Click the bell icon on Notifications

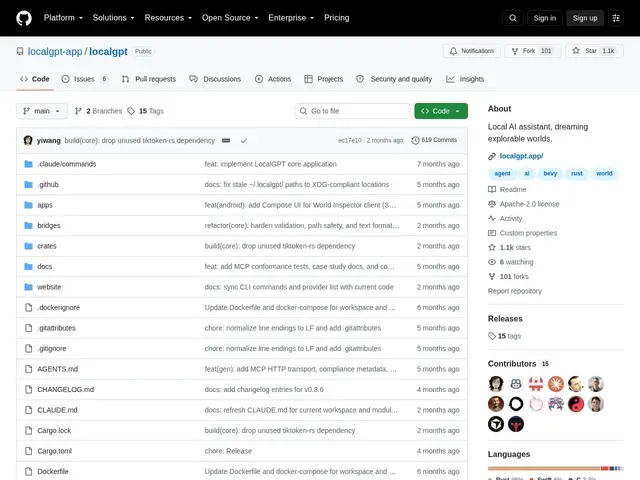(453, 51)
